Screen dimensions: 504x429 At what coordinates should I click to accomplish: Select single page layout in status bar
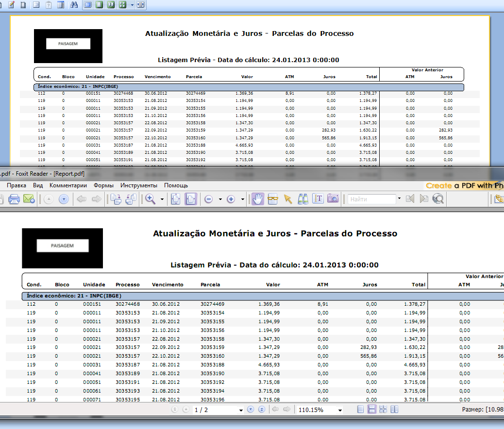[361, 409]
